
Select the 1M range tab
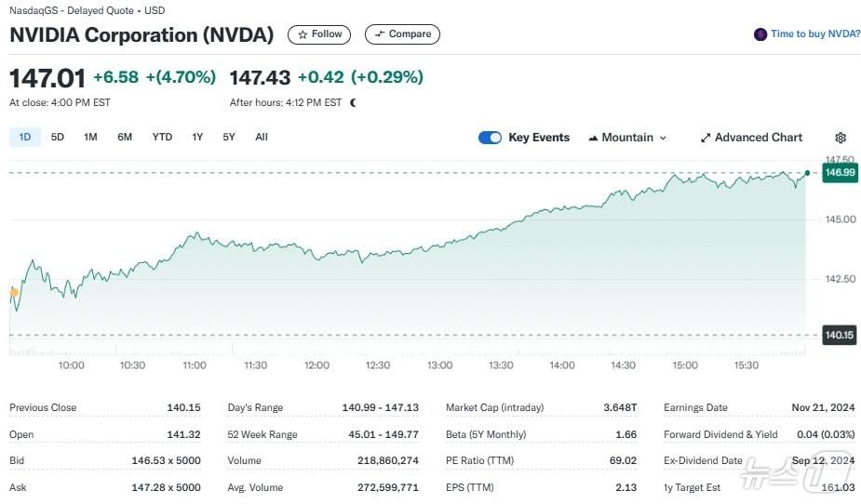90,137
